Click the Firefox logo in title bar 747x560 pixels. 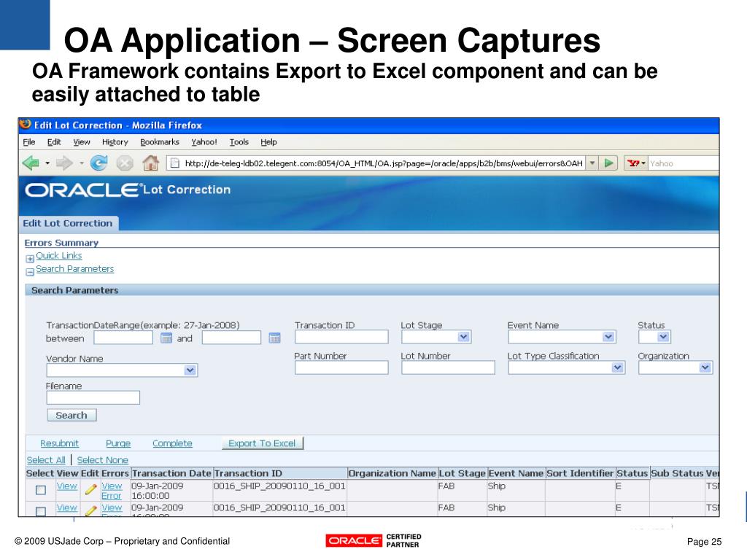[26, 124]
